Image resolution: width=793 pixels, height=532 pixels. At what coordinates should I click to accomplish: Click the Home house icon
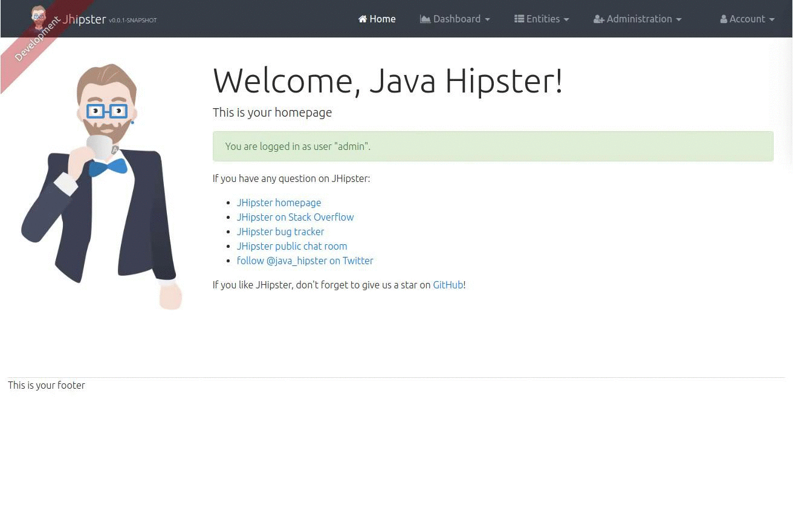click(363, 19)
